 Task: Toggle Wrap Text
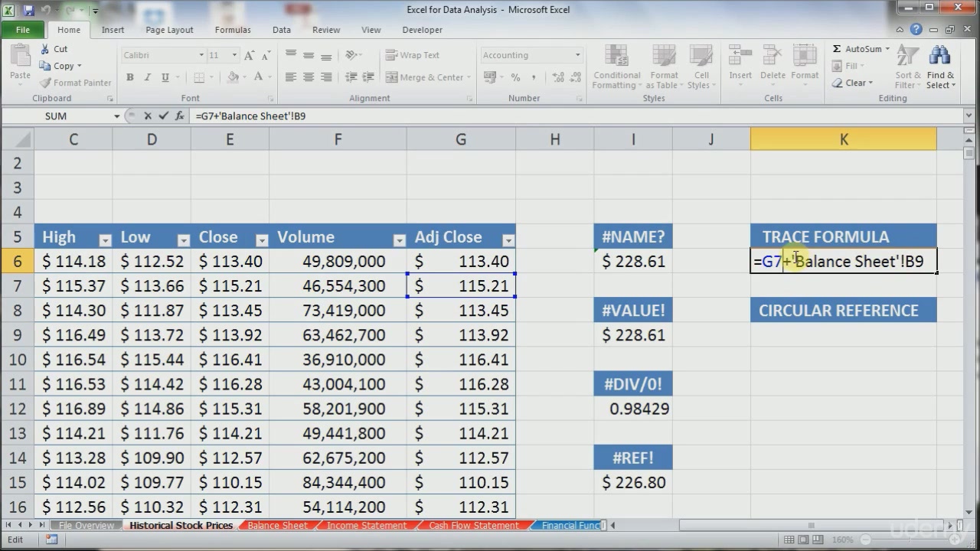[x=413, y=55]
